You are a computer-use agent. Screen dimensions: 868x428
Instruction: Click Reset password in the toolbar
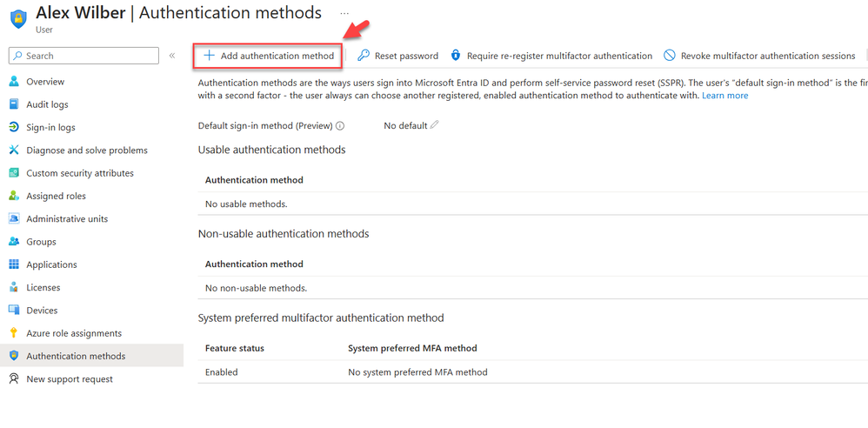(x=398, y=56)
